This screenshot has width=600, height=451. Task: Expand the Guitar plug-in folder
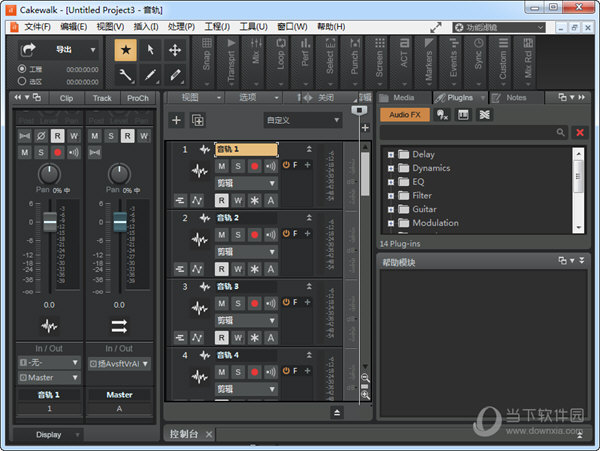[391, 210]
